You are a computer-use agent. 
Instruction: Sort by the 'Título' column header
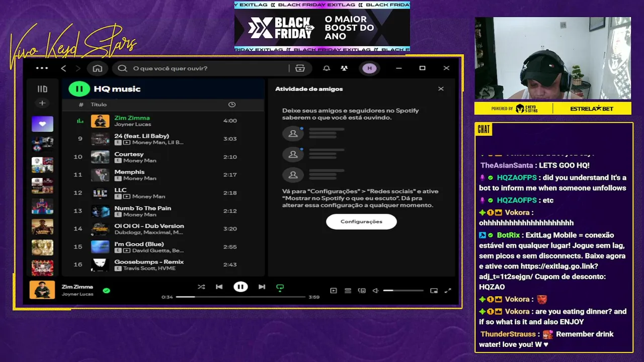(x=99, y=105)
